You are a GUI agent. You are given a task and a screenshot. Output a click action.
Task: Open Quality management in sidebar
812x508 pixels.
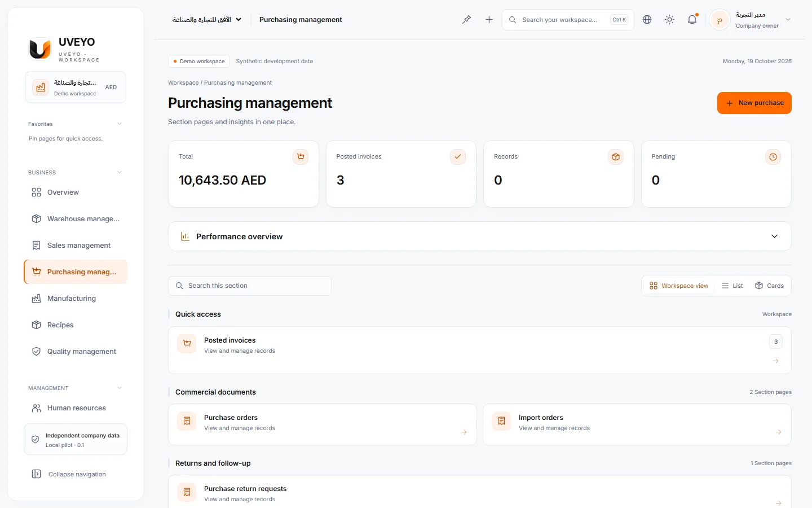coord(76,352)
